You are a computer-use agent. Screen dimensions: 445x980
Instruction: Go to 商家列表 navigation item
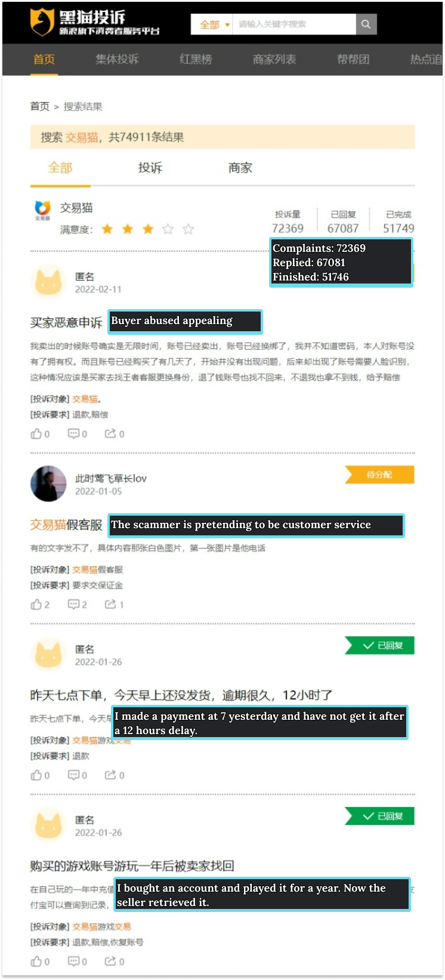[274, 59]
